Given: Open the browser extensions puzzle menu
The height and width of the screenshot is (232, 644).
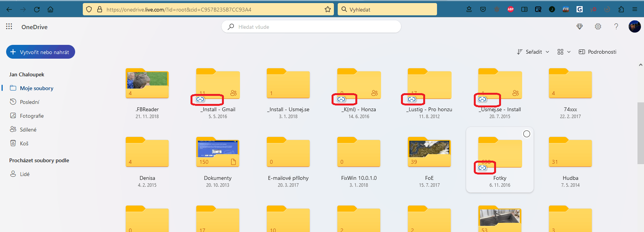Looking at the screenshot, I should (621, 9).
